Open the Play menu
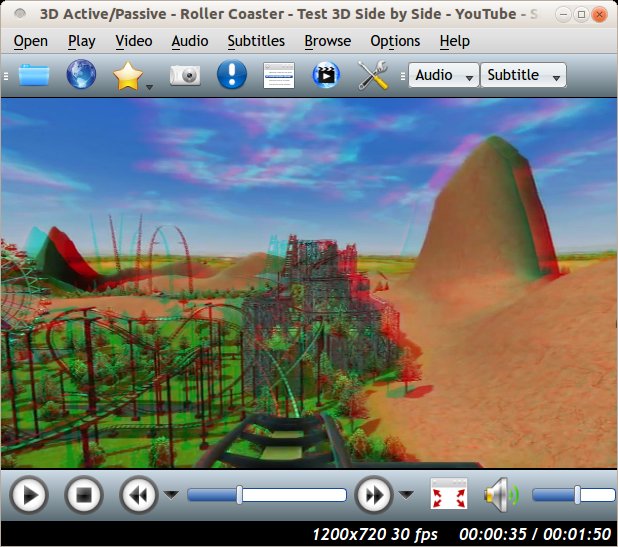Viewport: 618px width, 547px height. click(82, 41)
